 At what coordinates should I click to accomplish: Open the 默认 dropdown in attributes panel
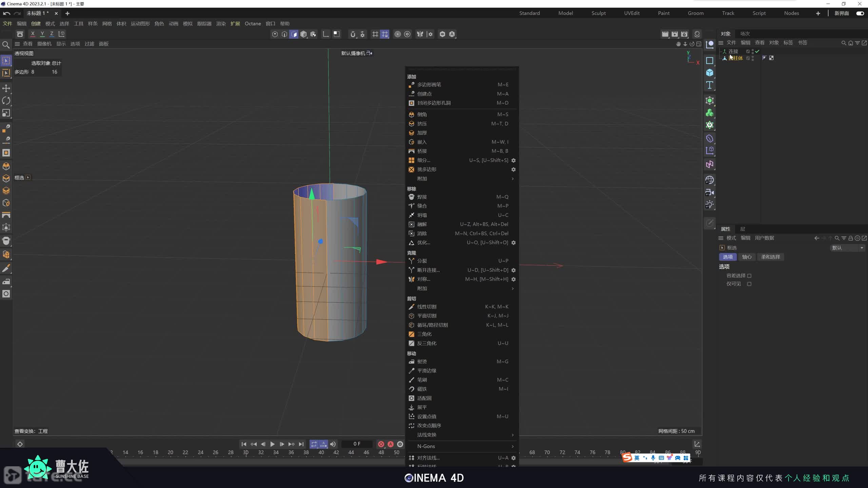tap(847, 248)
